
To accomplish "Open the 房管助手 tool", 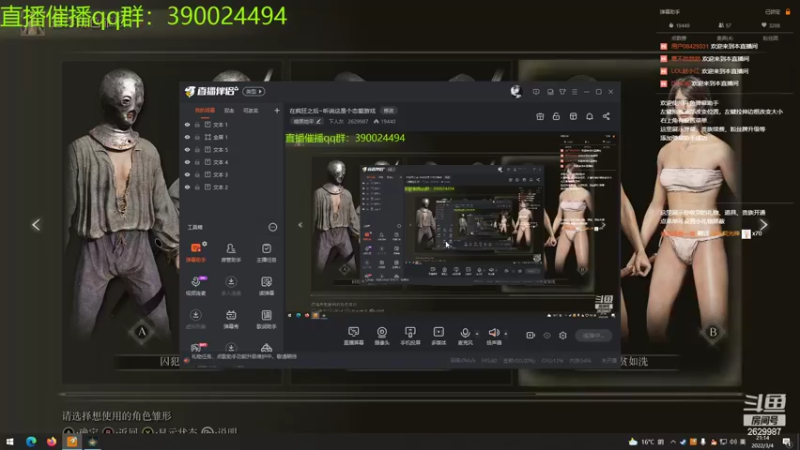I will [231, 253].
